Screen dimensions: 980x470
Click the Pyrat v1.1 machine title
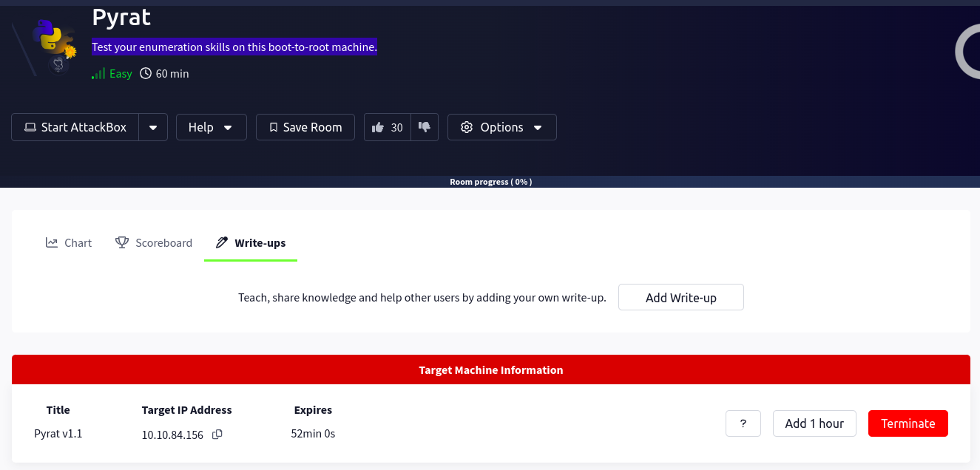point(58,434)
